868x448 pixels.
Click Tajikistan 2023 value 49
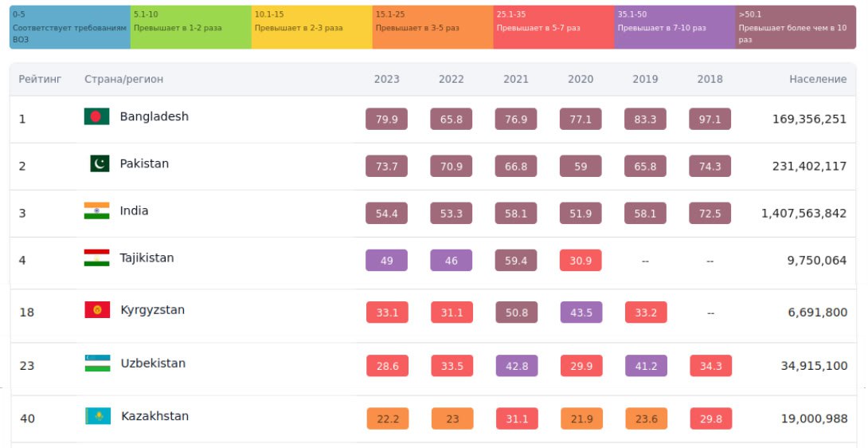pyautogui.click(x=386, y=261)
